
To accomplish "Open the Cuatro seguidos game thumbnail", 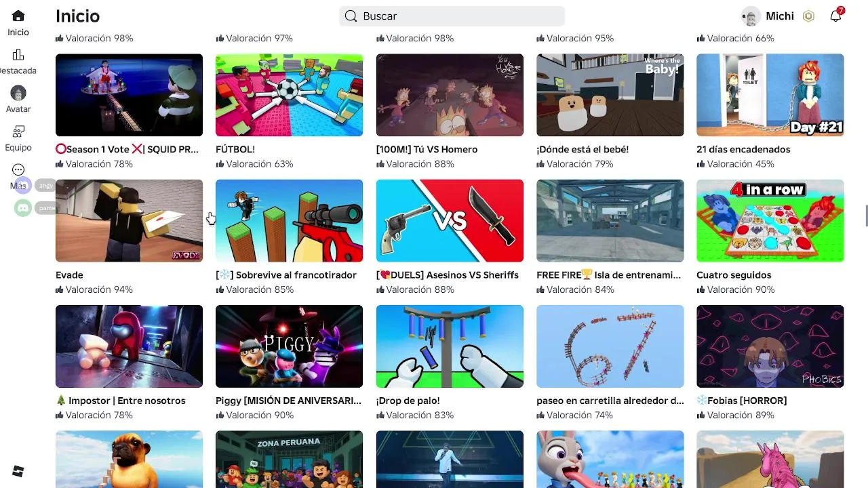I will [770, 220].
